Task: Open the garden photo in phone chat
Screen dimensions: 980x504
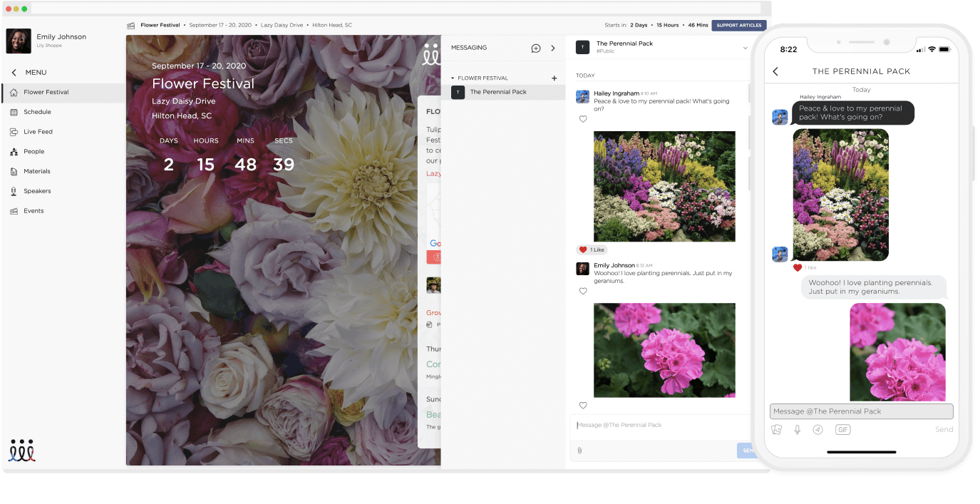Action: (x=840, y=195)
